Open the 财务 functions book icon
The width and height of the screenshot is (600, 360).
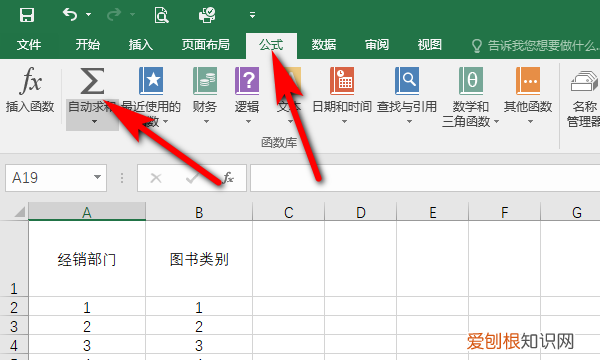coord(205,81)
